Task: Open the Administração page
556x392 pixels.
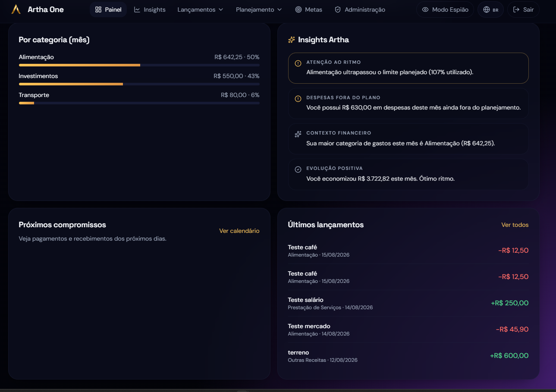Action: pos(360,9)
